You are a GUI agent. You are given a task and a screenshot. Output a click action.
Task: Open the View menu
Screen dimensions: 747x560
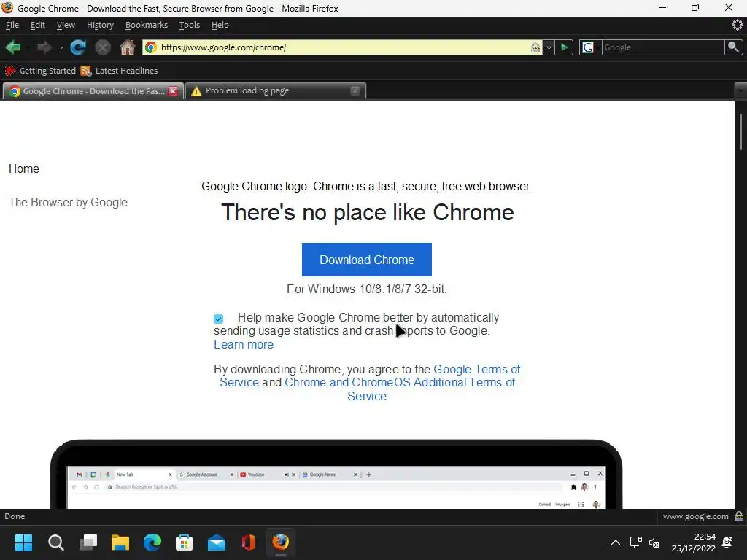point(66,25)
